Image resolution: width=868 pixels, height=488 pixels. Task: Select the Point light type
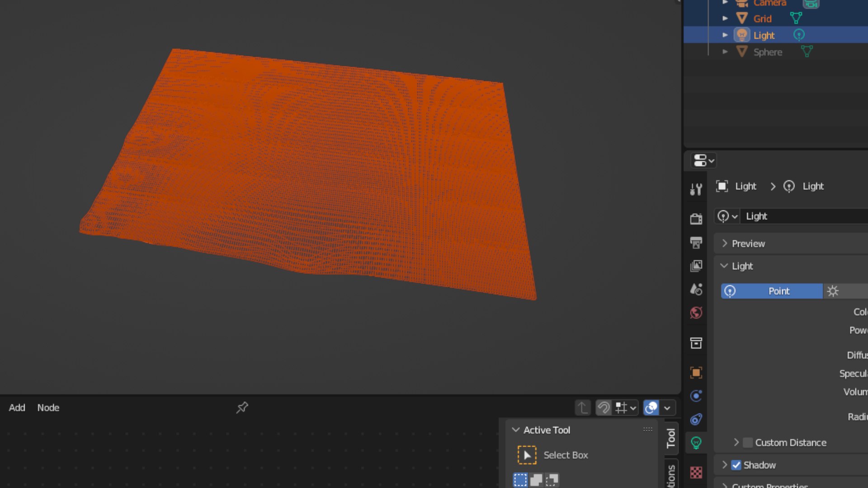(772, 291)
